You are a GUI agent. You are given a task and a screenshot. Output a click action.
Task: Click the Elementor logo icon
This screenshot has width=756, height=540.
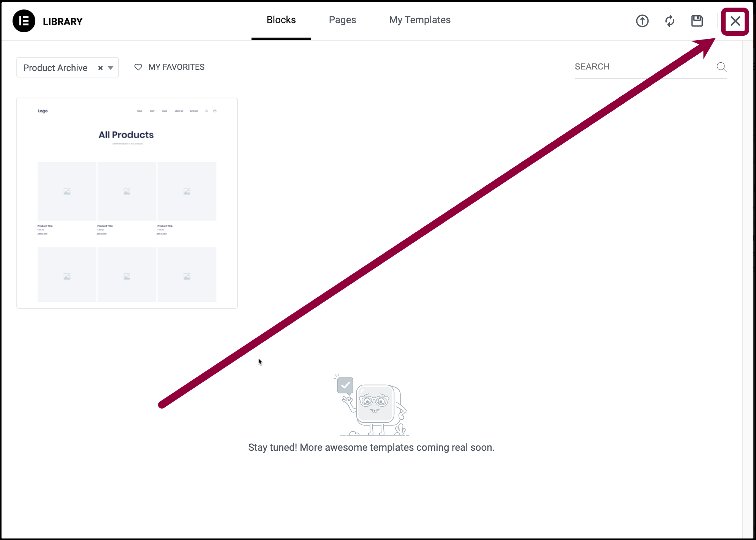click(24, 21)
